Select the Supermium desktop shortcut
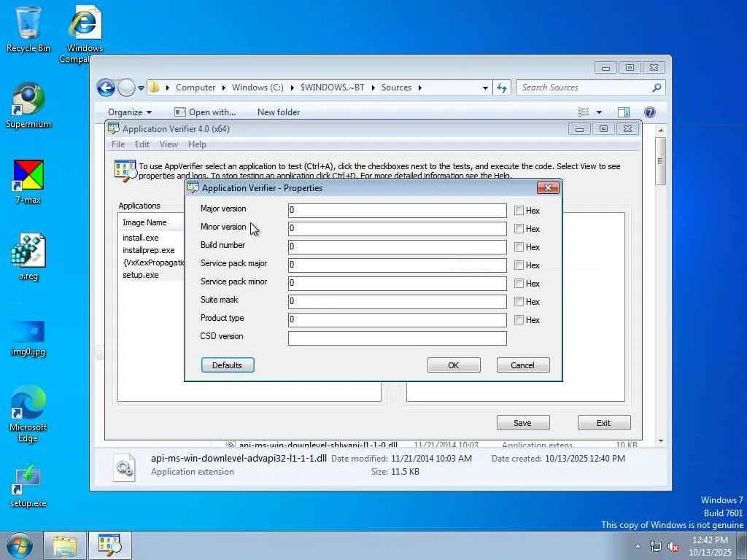 pyautogui.click(x=28, y=106)
